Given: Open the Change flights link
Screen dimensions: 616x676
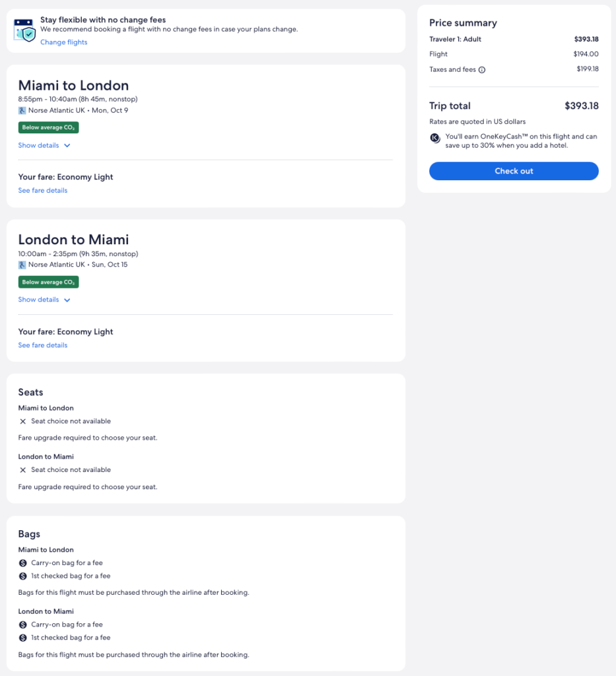Looking at the screenshot, I should click(x=63, y=42).
